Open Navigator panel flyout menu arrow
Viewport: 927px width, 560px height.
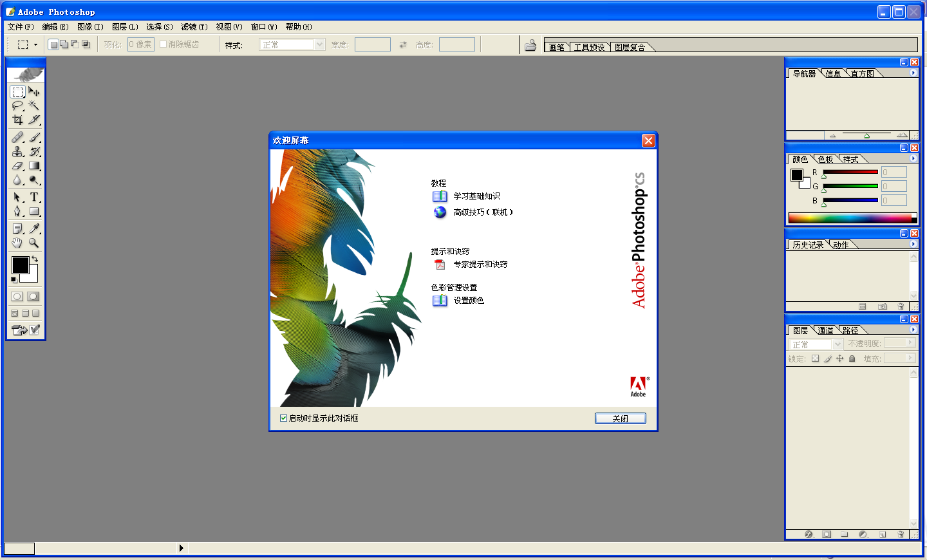point(913,73)
